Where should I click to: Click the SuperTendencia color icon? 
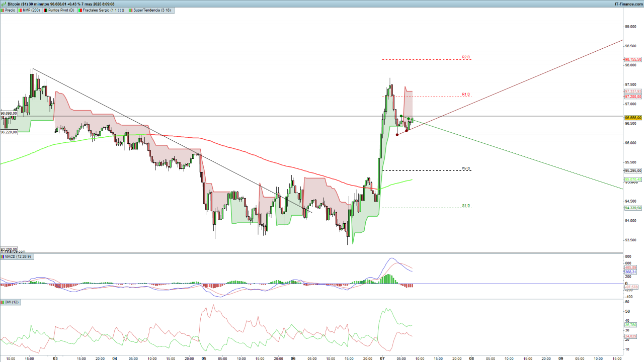(131, 10)
